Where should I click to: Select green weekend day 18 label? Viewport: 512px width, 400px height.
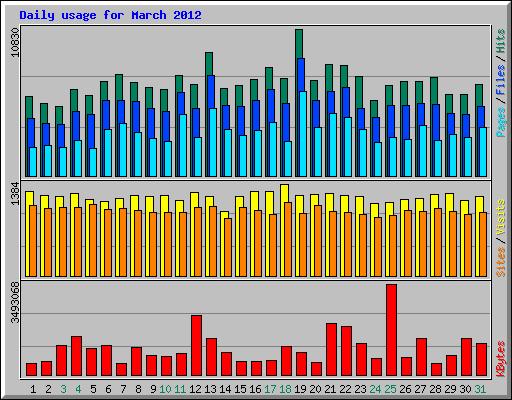click(285, 389)
